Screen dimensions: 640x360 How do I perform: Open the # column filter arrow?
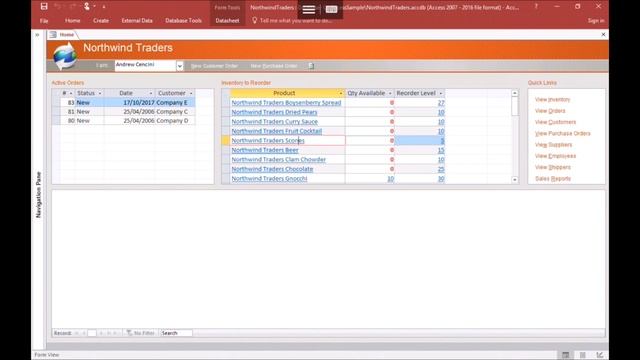point(71,93)
